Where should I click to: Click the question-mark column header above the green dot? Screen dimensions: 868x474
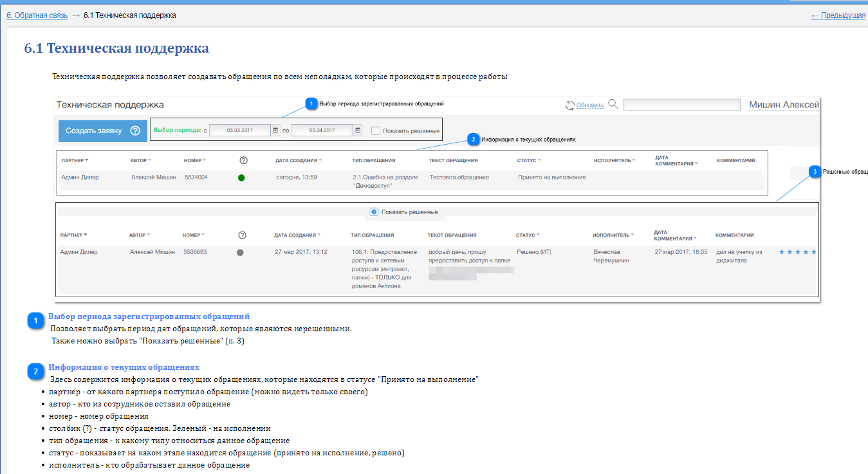point(243,160)
